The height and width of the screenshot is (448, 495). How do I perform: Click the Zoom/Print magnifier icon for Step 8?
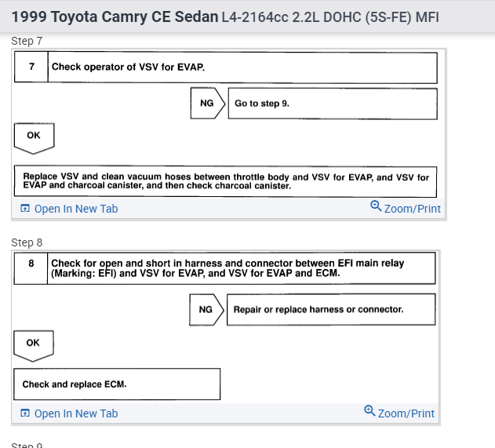[369, 412]
